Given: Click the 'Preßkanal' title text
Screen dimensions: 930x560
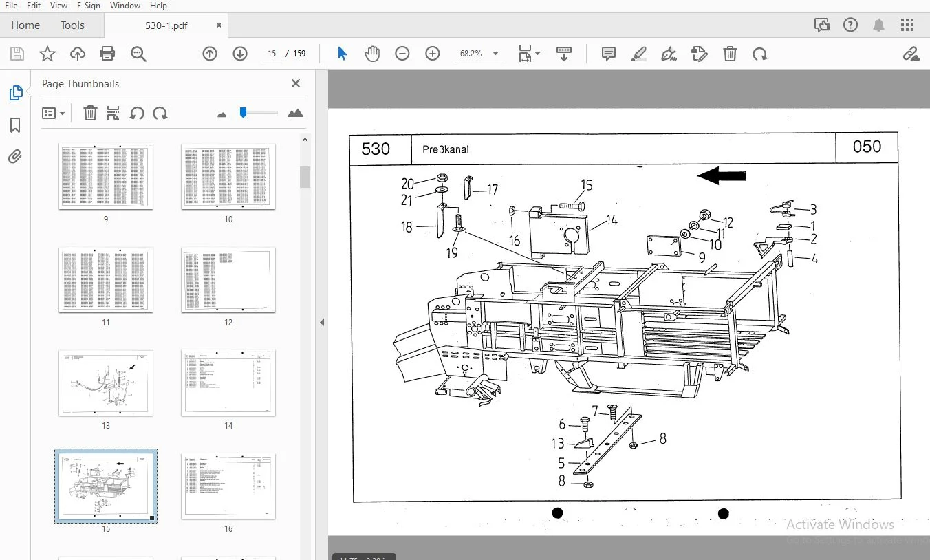Looking at the screenshot, I should pyautogui.click(x=446, y=149).
